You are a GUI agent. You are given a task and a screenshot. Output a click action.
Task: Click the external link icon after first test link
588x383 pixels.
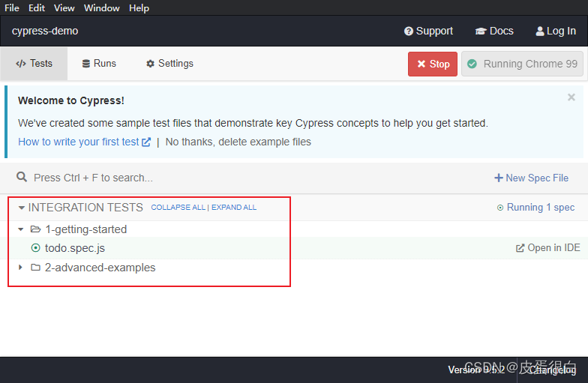click(146, 142)
